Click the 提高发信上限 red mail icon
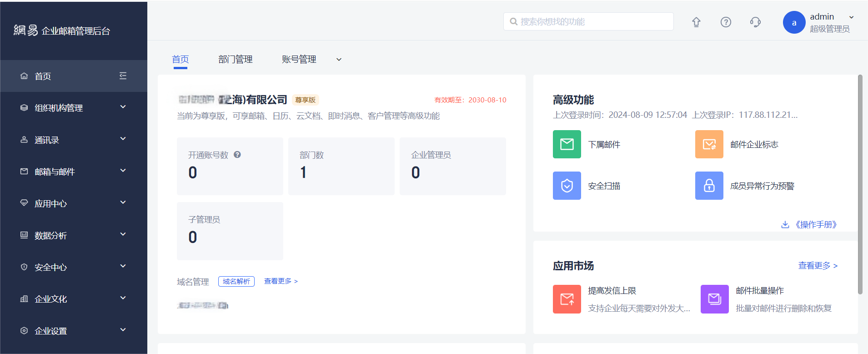Viewport: 868px width, 354px height. [567, 299]
